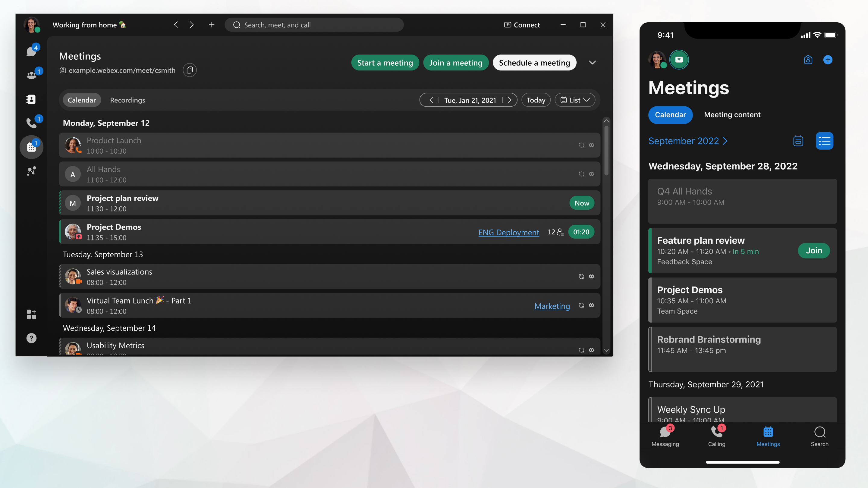This screenshot has width=868, height=488.
Task: Select the date input field in calendar header
Action: click(x=470, y=100)
